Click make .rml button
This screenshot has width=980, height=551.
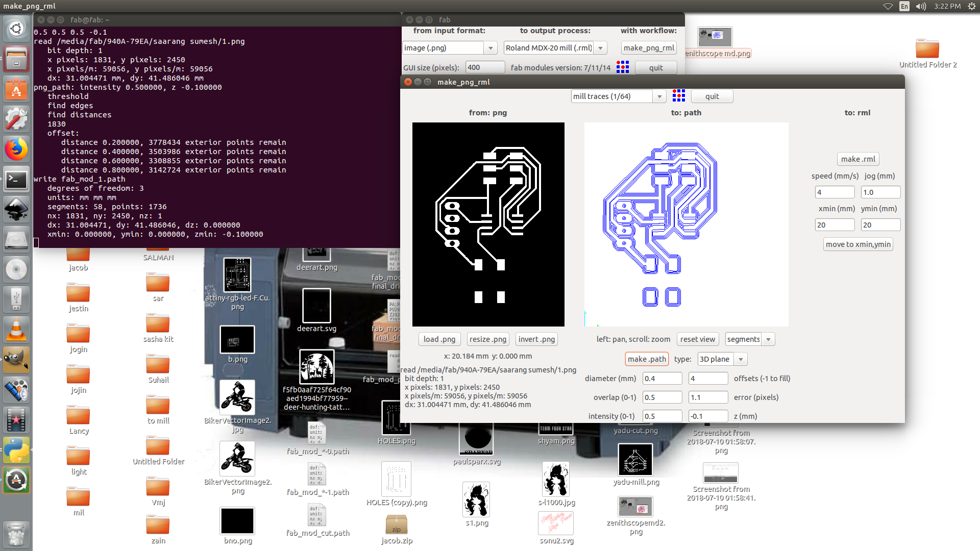[858, 159]
